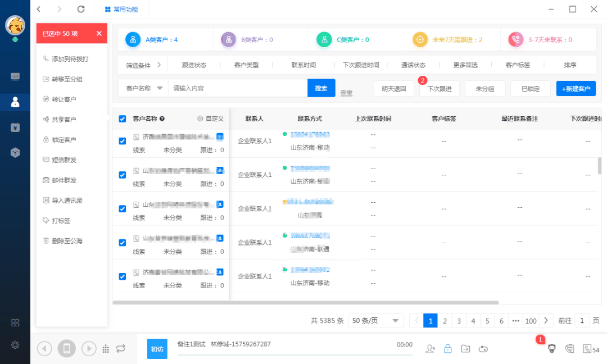Go forward with the right arrow
The width and height of the screenshot is (607, 364).
59,9
